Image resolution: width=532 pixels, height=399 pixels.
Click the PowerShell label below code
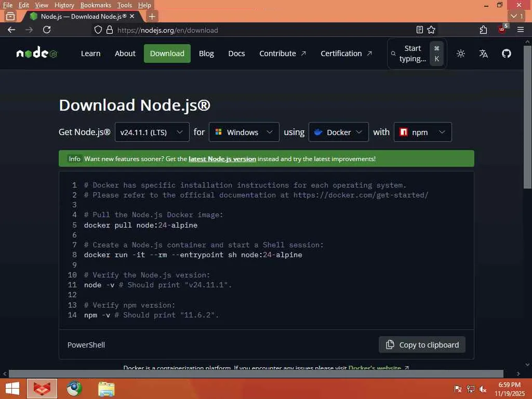(86, 345)
